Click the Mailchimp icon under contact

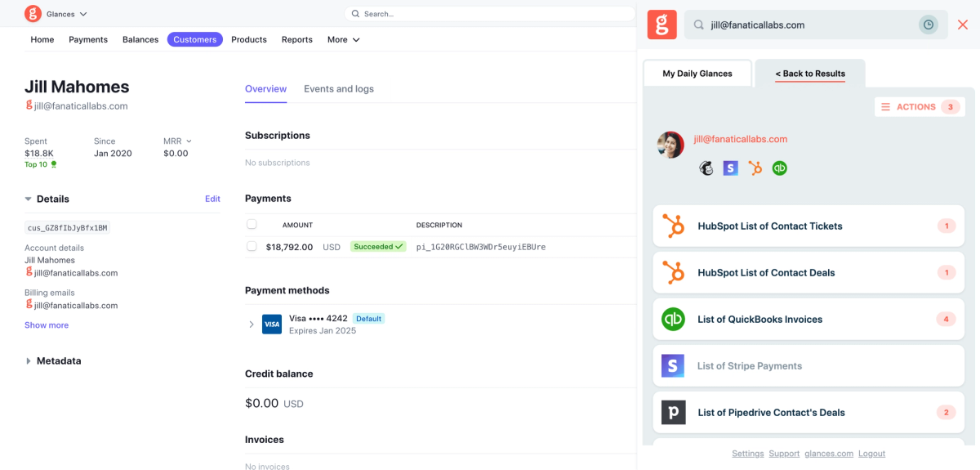pyautogui.click(x=706, y=168)
